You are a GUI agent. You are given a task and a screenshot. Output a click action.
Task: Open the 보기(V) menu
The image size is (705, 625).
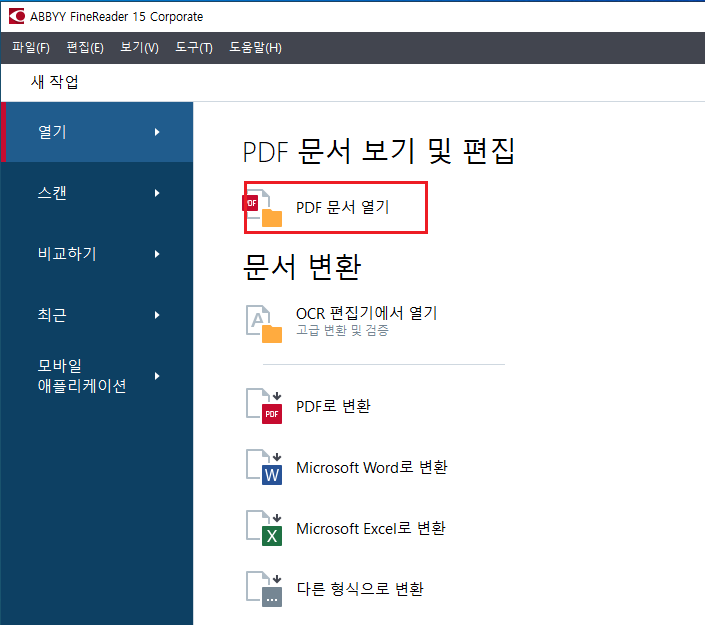click(139, 47)
